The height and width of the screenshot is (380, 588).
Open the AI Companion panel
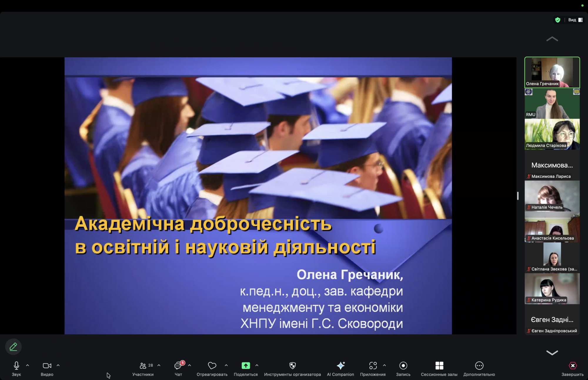coord(340,366)
